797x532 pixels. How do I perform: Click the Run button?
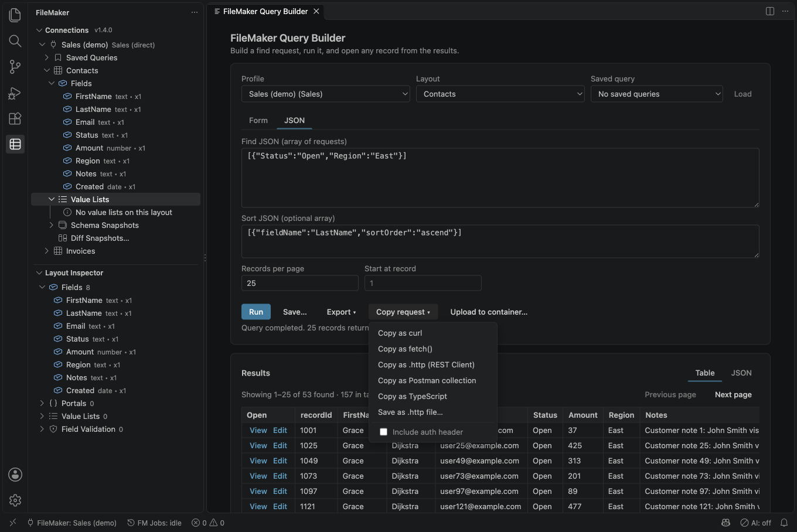pos(256,312)
